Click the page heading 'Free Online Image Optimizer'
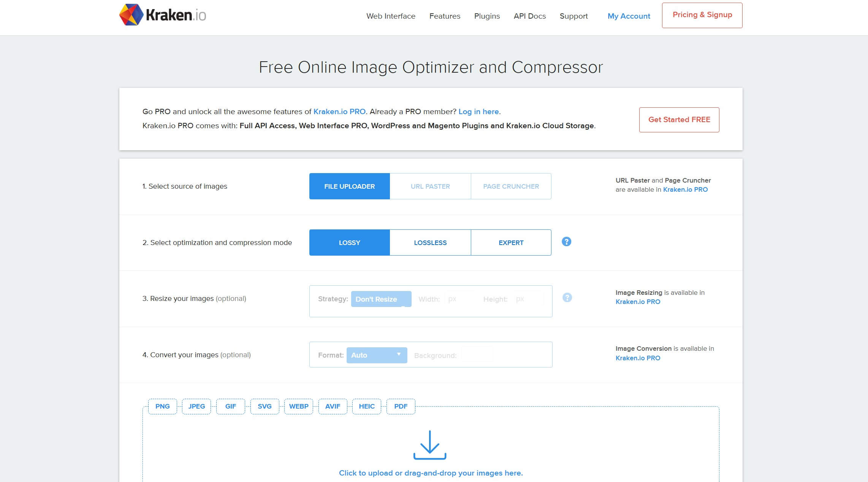The width and height of the screenshot is (868, 482). [431, 67]
